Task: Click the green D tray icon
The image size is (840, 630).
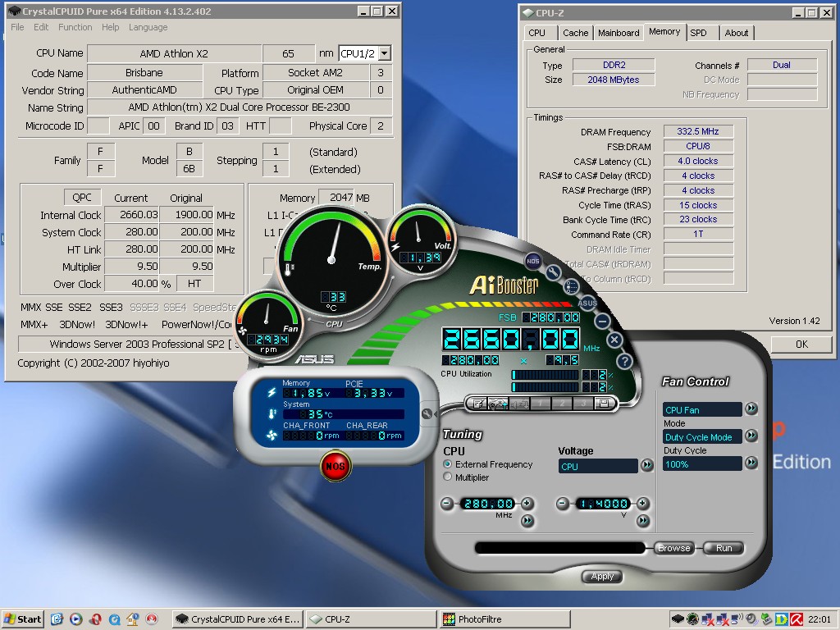Action: [782, 619]
